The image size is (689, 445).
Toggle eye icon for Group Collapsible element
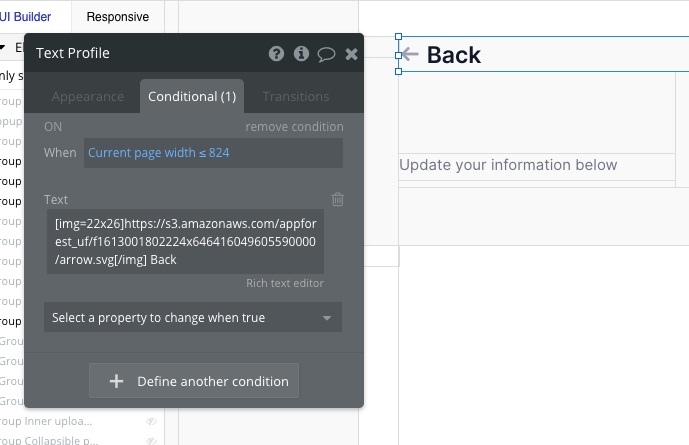(x=151, y=439)
